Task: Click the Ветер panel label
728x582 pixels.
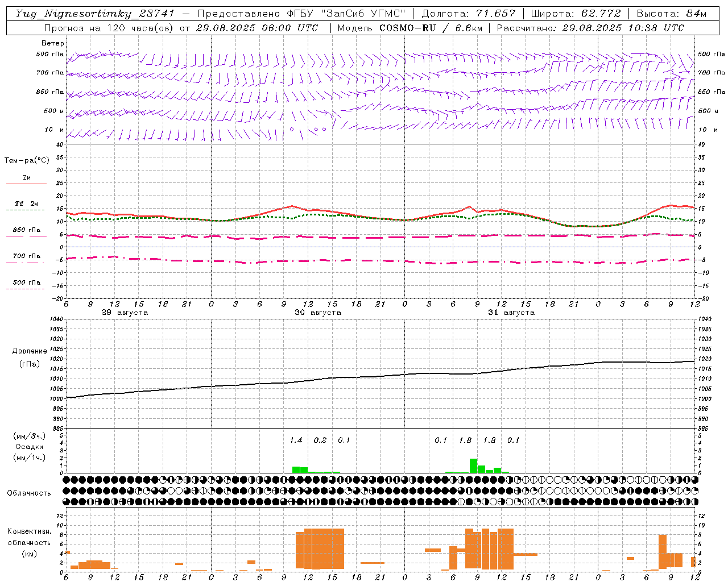Action: pos(53,43)
